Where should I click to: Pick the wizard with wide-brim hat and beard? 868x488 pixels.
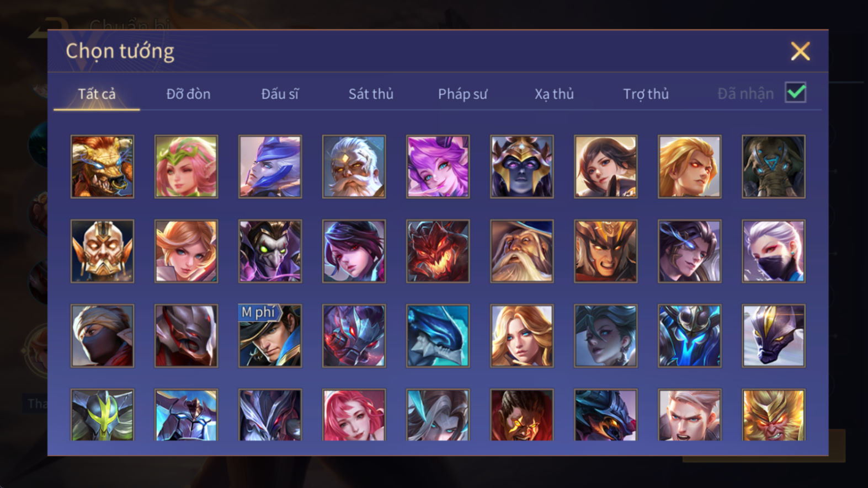(x=521, y=251)
